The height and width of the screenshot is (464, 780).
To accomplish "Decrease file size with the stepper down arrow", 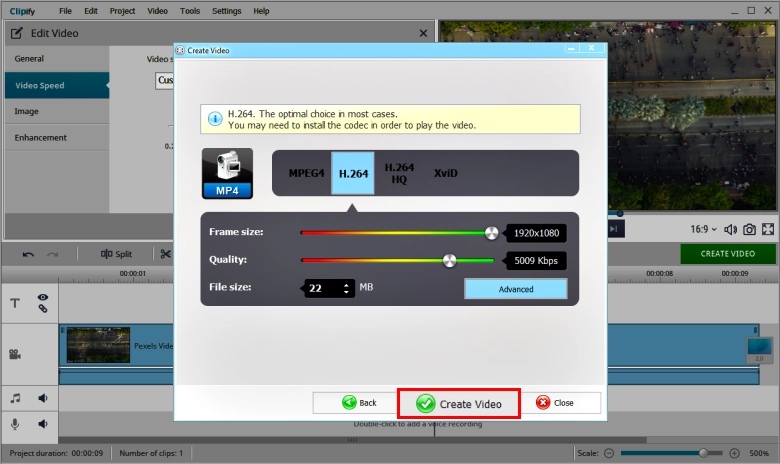I will coord(346,292).
